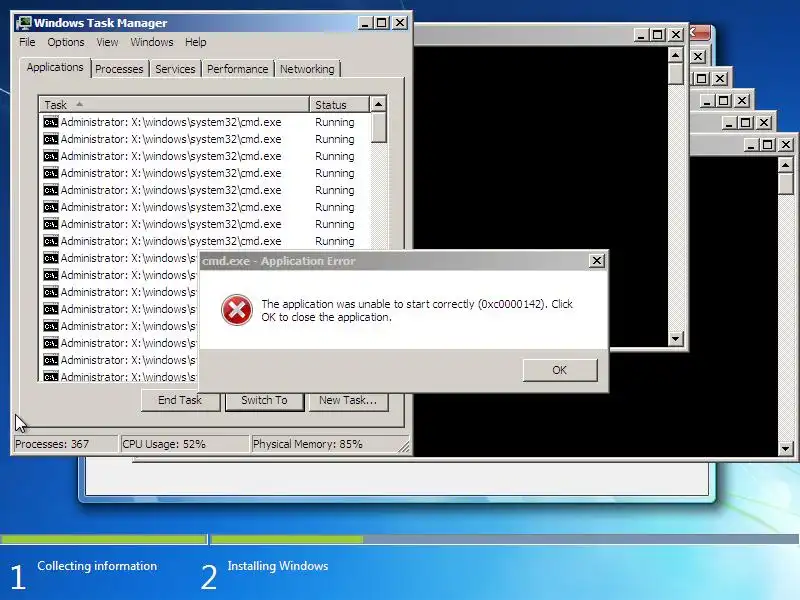Sort the list by the Status column header
This screenshot has height=600, width=800.
click(x=339, y=105)
